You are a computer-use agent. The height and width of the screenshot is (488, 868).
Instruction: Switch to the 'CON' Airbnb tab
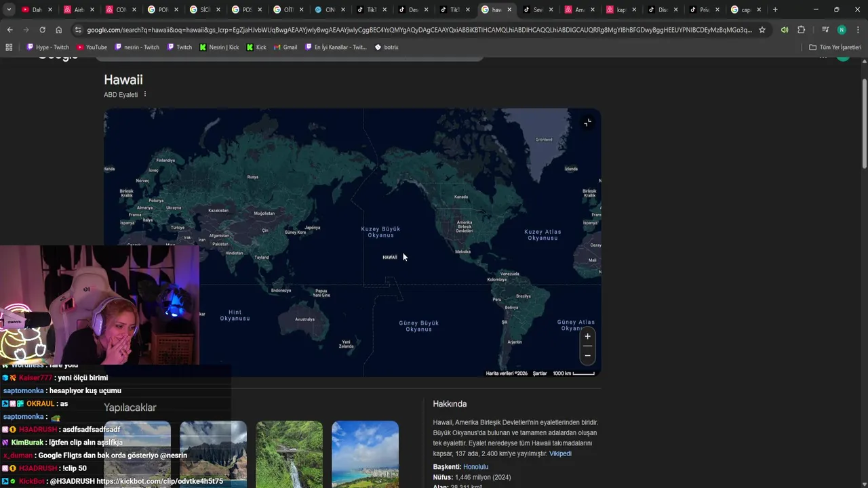click(x=117, y=9)
